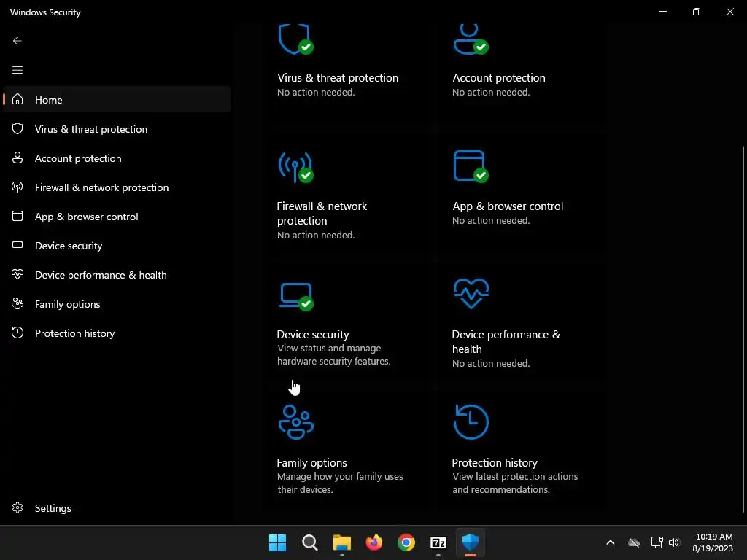Open the large Device performance heart tile icon
Screen dimensions: 747x560
471,294
